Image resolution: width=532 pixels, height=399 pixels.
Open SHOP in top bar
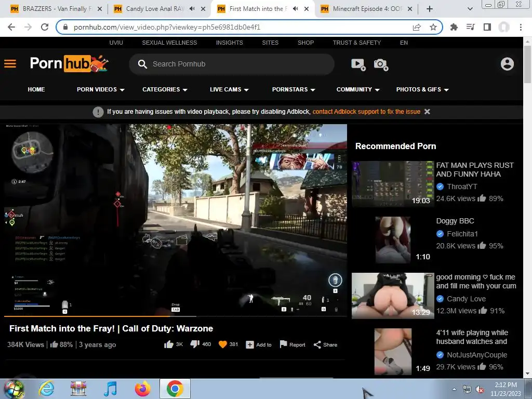[x=305, y=43]
